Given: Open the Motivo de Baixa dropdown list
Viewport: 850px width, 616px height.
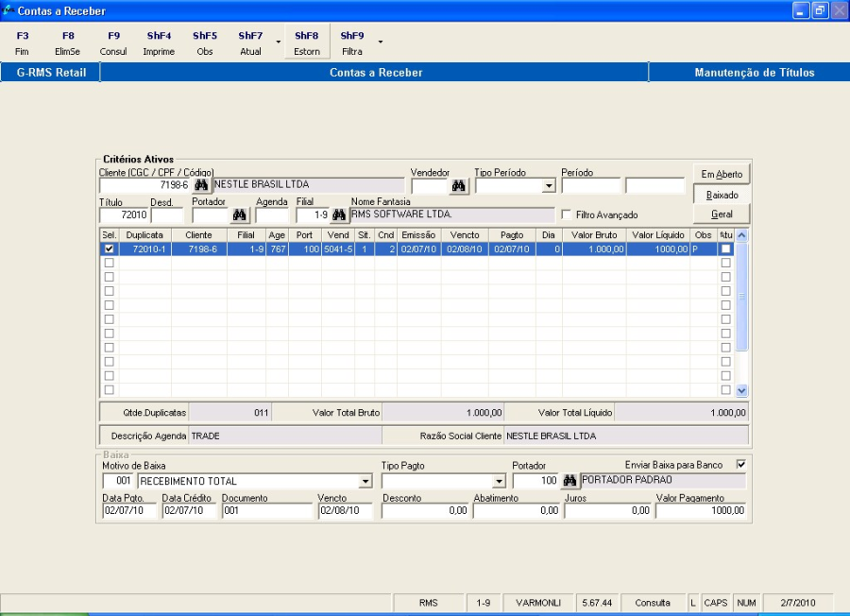Looking at the screenshot, I should pyautogui.click(x=366, y=482).
